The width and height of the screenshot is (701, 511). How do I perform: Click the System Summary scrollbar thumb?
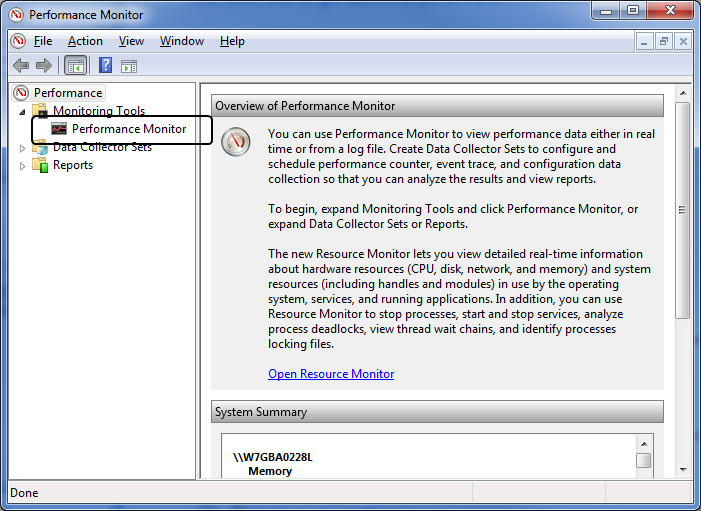pyautogui.click(x=644, y=460)
